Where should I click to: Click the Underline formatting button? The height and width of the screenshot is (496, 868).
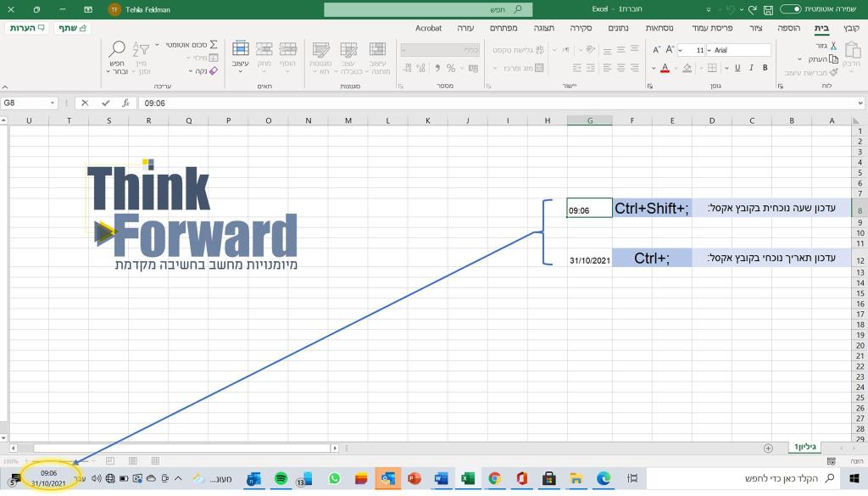pyautogui.click(x=737, y=68)
